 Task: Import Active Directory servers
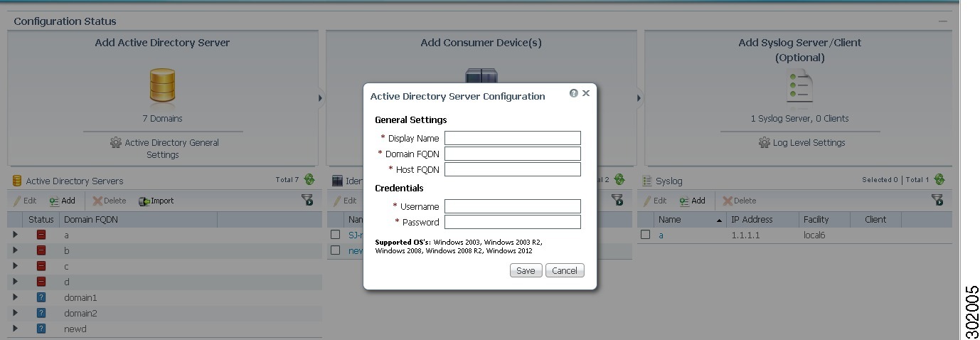tap(156, 201)
